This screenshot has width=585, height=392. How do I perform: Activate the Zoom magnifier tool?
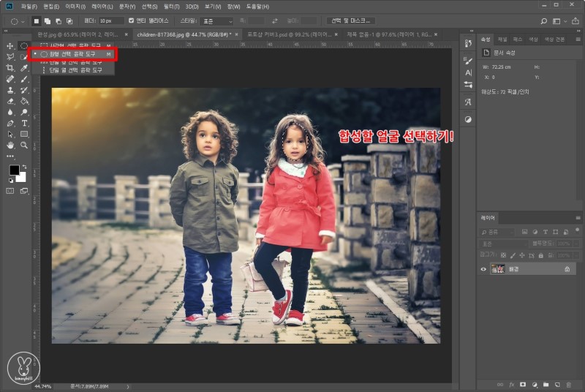(24, 146)
